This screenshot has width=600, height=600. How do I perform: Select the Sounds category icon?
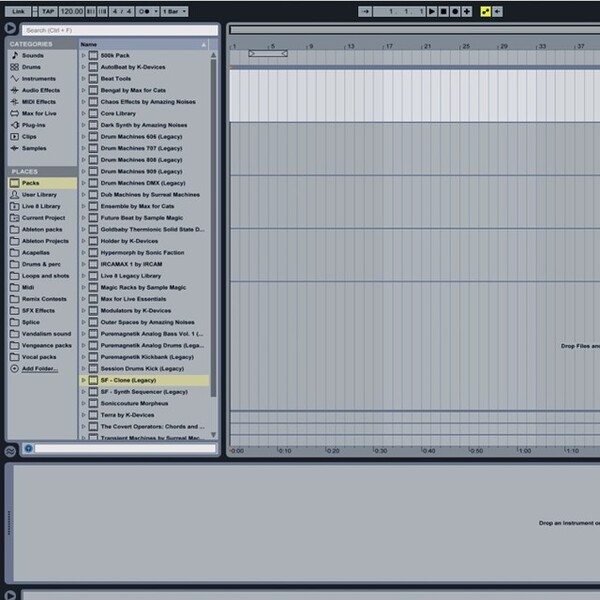point(15,55)
